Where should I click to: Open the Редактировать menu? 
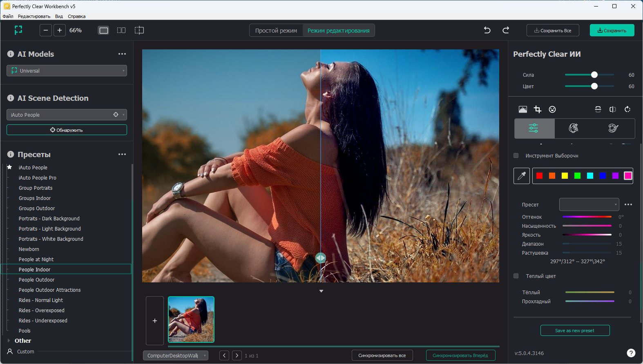[x=34, y=16]
